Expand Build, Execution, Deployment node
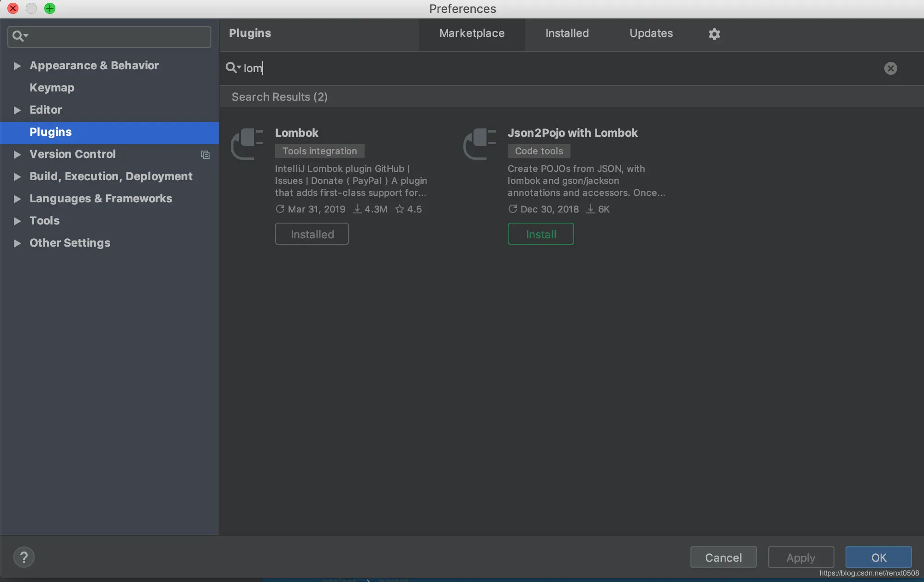Screen dimensions: 924x582 coord(17,176)
